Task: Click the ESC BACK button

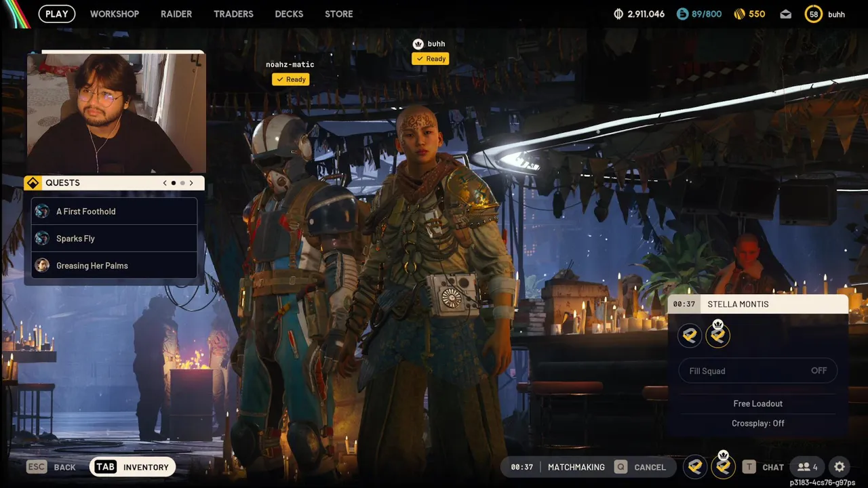Action: (51, 467)
